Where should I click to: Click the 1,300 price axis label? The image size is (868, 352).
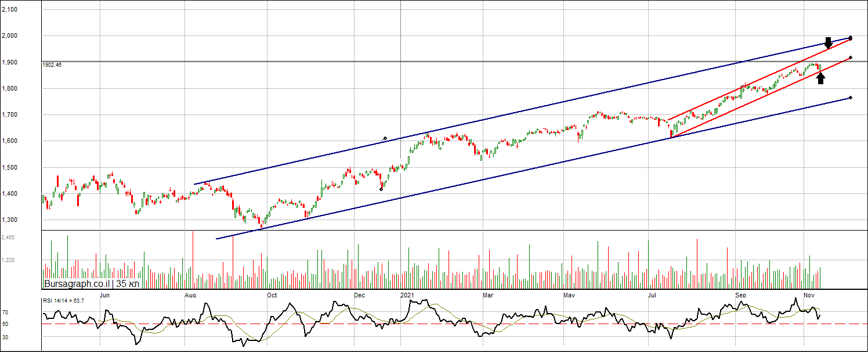(9, 220)
